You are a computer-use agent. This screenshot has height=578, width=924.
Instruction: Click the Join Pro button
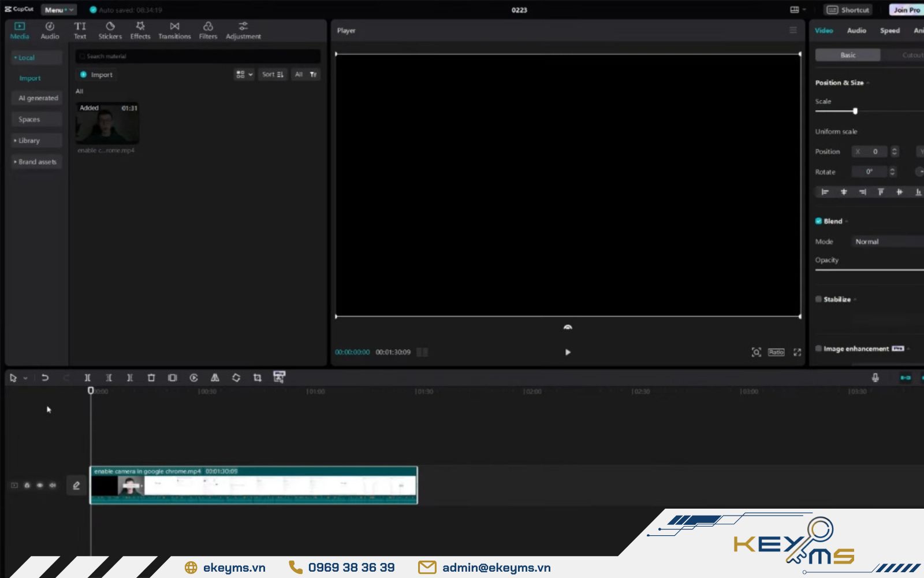906,10
